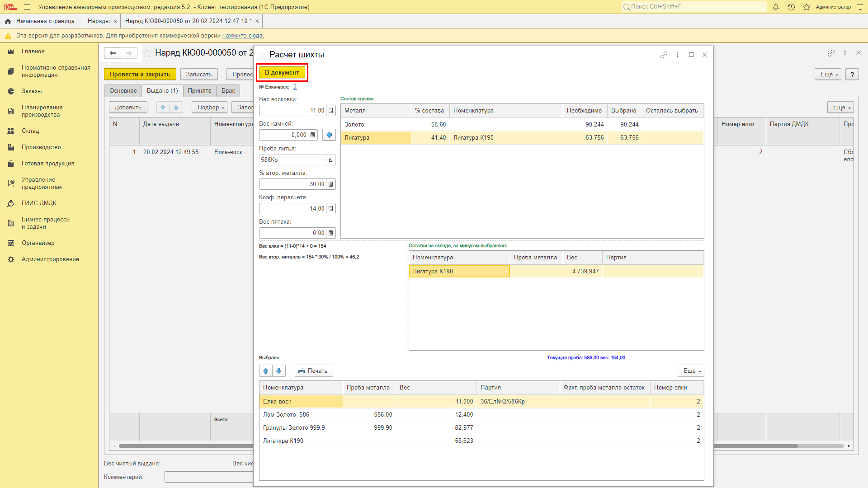Viewport: 868px width, 488px height.
Task: Open Администратор user label
Action: point(833,7)
